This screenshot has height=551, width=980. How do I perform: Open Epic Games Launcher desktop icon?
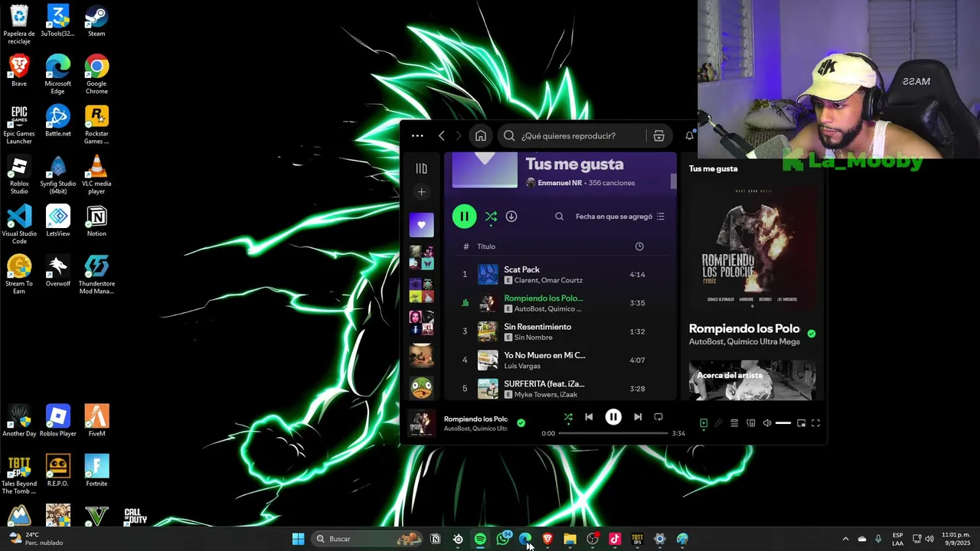point(19,125)
